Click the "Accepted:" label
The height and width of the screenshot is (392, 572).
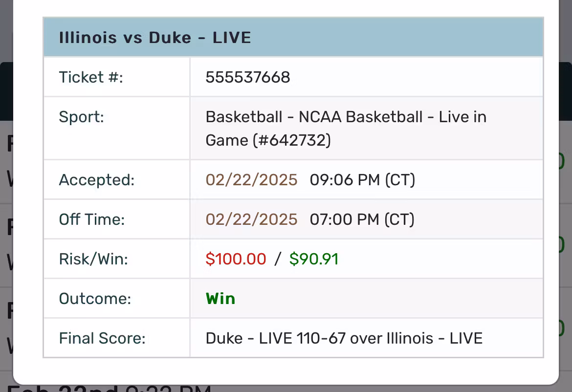point(96,180)
